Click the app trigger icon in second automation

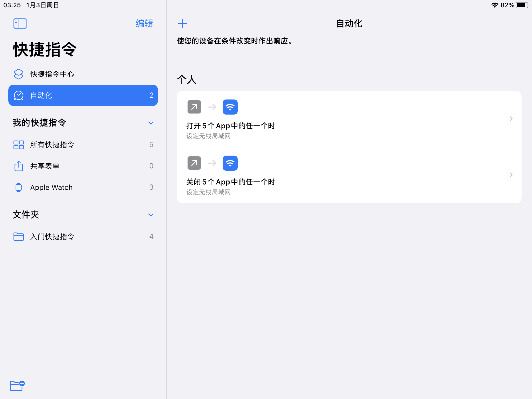tap(194, 163)
